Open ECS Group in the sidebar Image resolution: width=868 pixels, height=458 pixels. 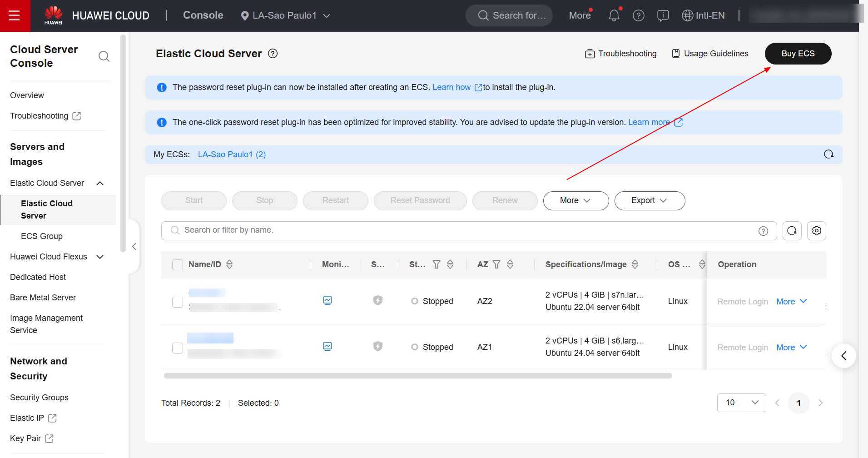click(42, 236)
